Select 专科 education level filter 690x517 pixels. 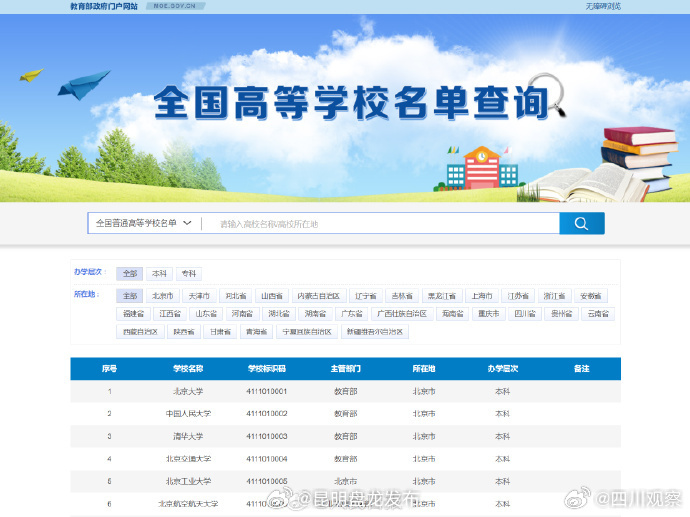188,273
